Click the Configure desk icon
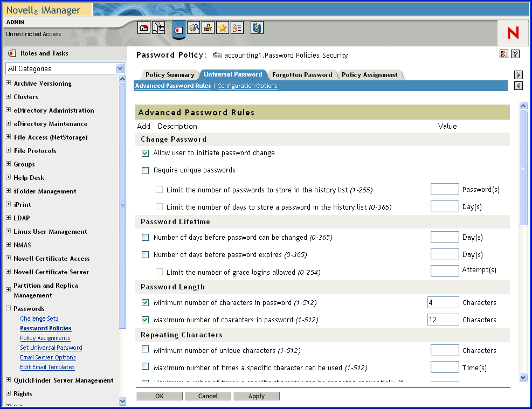Screen dimensions: 532x409 click(x=208, y=28)
